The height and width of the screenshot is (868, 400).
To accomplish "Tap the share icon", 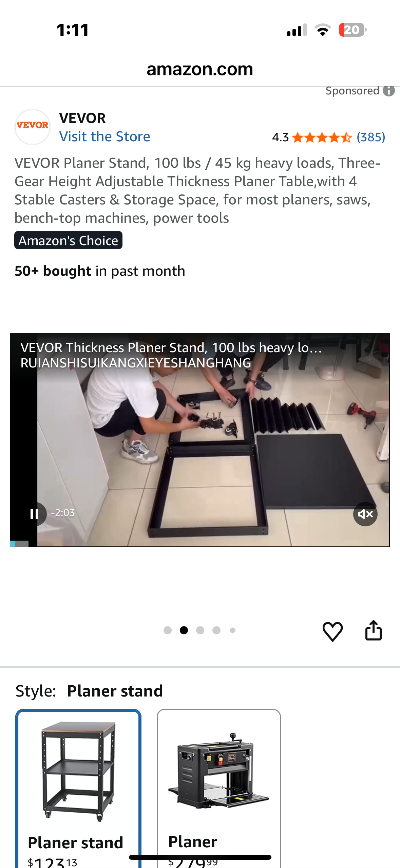I will tap(373, 630).
